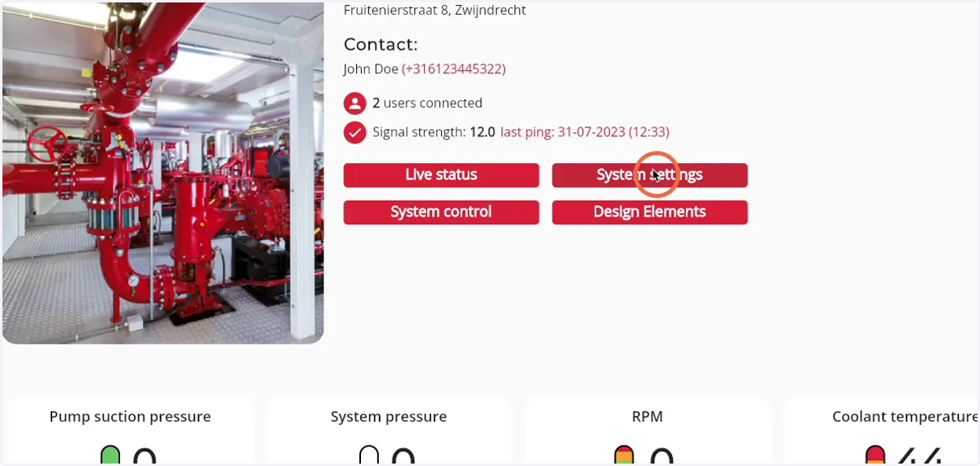Click the '2 users connected' text

(427, 104)
